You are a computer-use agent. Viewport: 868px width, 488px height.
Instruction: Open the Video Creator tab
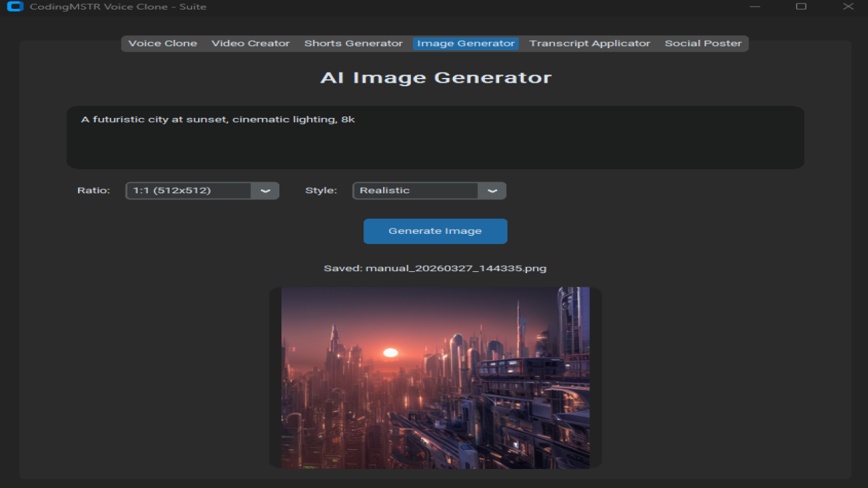point(251,43)
